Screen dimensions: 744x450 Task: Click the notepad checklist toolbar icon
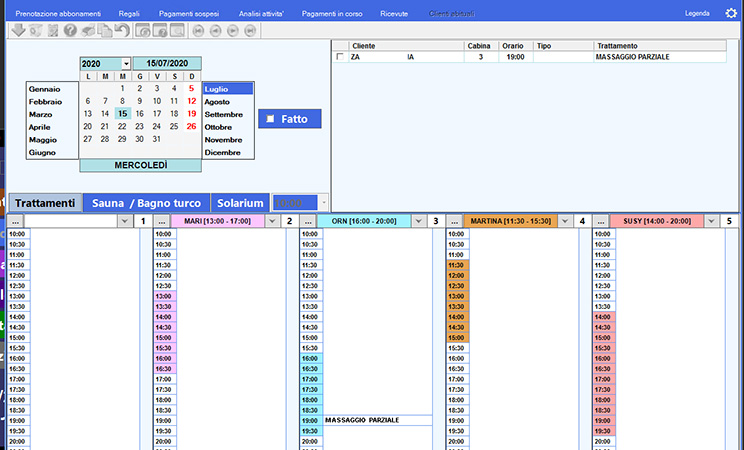click(x=53, y=30)
